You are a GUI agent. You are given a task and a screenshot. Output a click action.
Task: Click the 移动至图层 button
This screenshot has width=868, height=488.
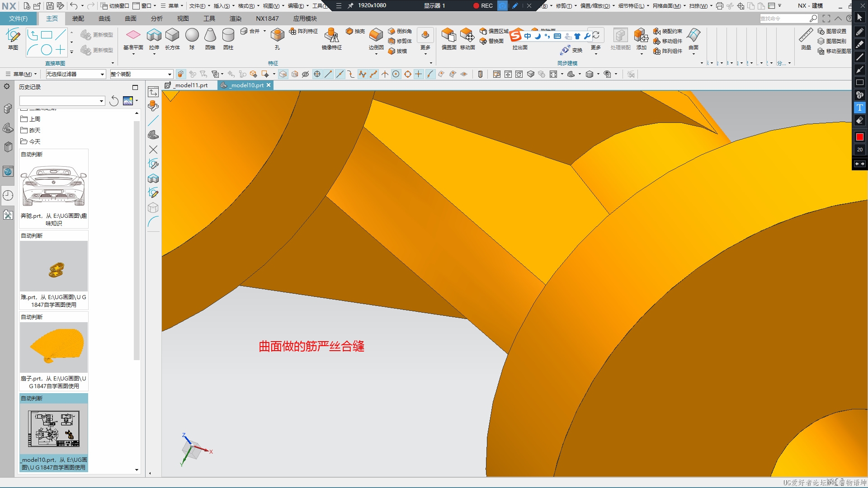[x=834, y=51]
